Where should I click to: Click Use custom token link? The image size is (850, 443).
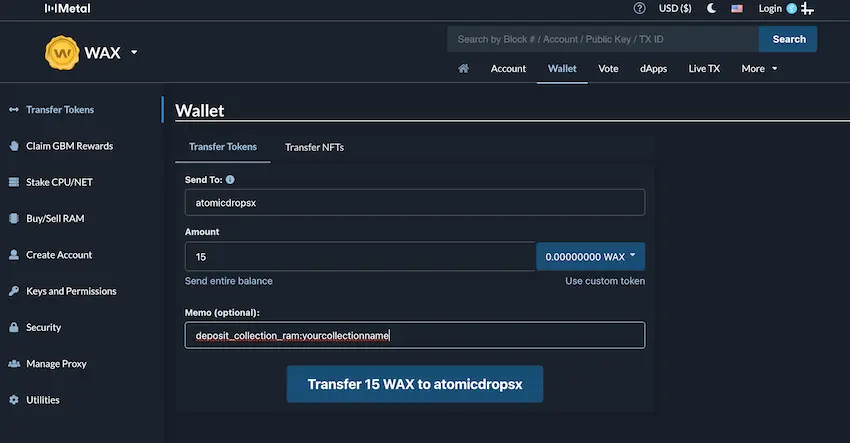click(605, 281)
